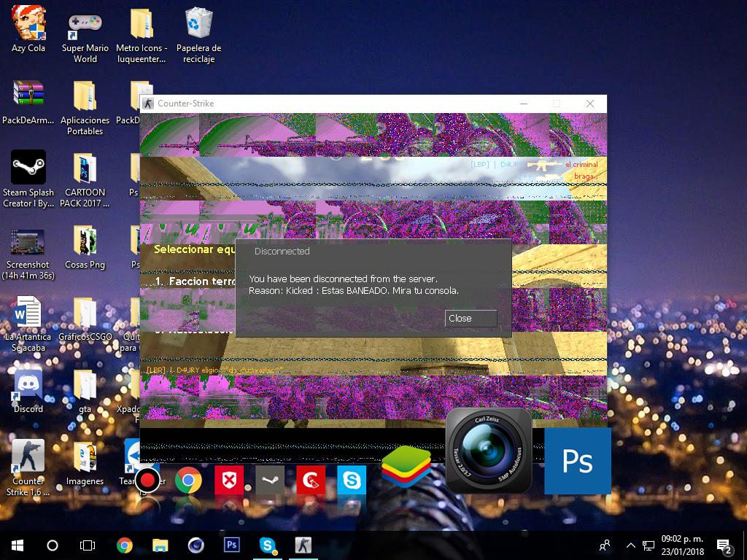The width and height of the screenshot is (747, 560).
Task: Launch Counter Strike 1.6 desktop shortcut
Action: pyautogui.click(x=28, y=467)
